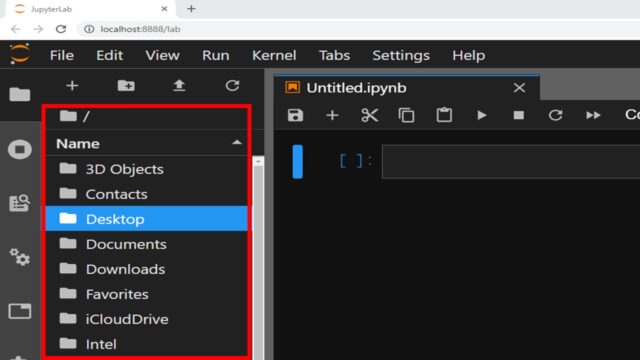Select the iCloudDrive folder
The width and height of the screenshot is (640, 360).
pyautogui.click(x=147, y=319)
